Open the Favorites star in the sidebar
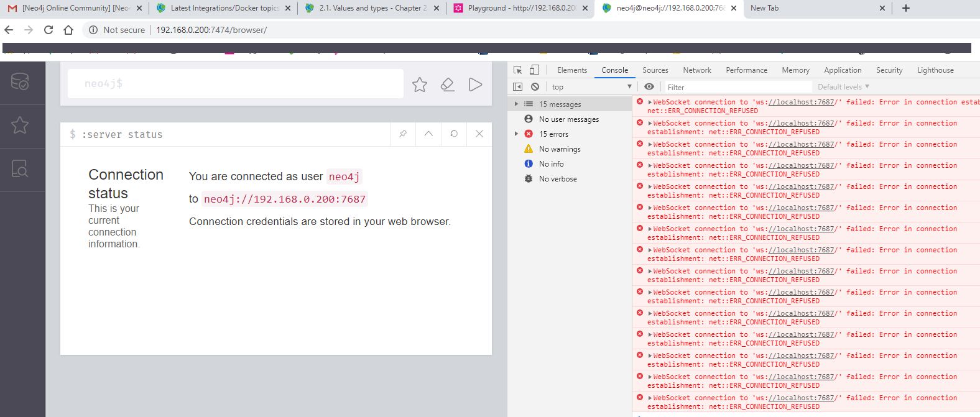 [x=20, y=126]
